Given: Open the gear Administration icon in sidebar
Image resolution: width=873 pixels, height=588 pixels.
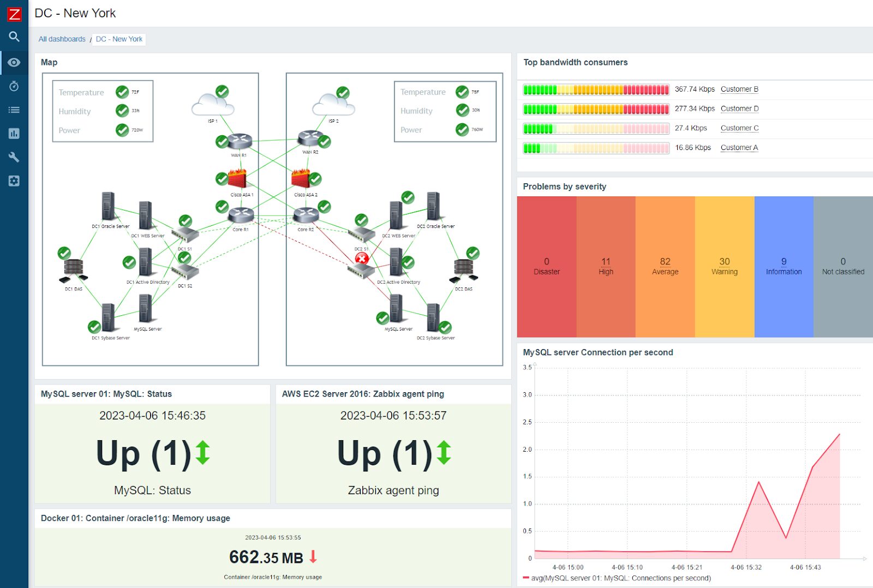Looking at the screenshot, I should pos(14,180).
